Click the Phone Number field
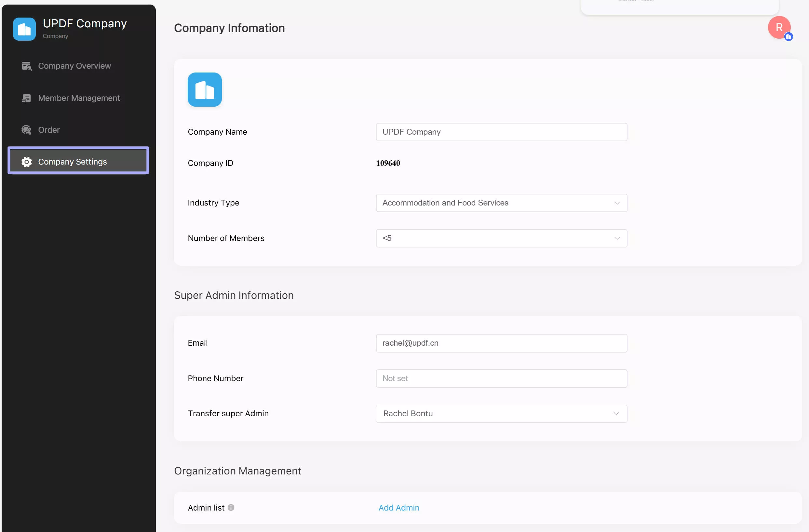The height and width of the screenshot is (532, 809). tap(501, 379)
